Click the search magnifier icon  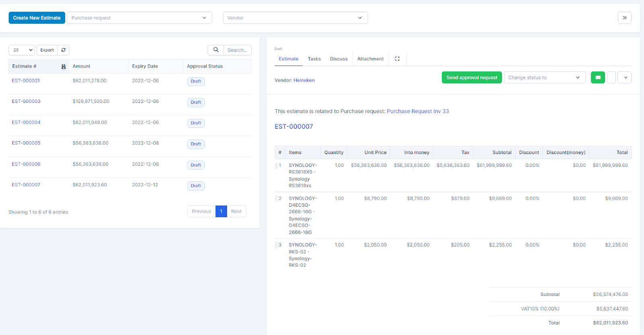216,50
